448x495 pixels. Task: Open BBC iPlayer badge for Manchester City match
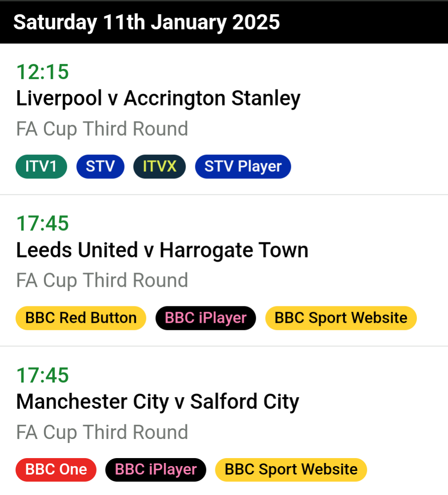[156, 470]
